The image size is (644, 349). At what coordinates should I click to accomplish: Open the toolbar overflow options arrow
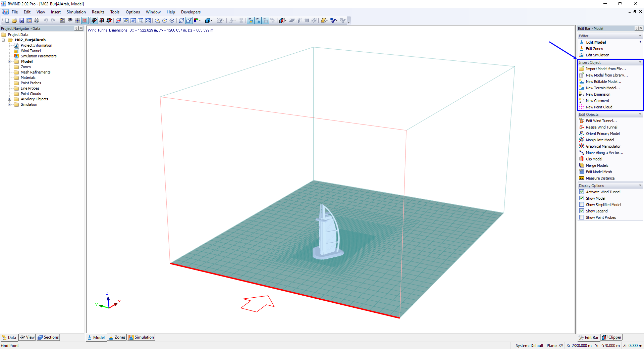(x=349, y=21)
